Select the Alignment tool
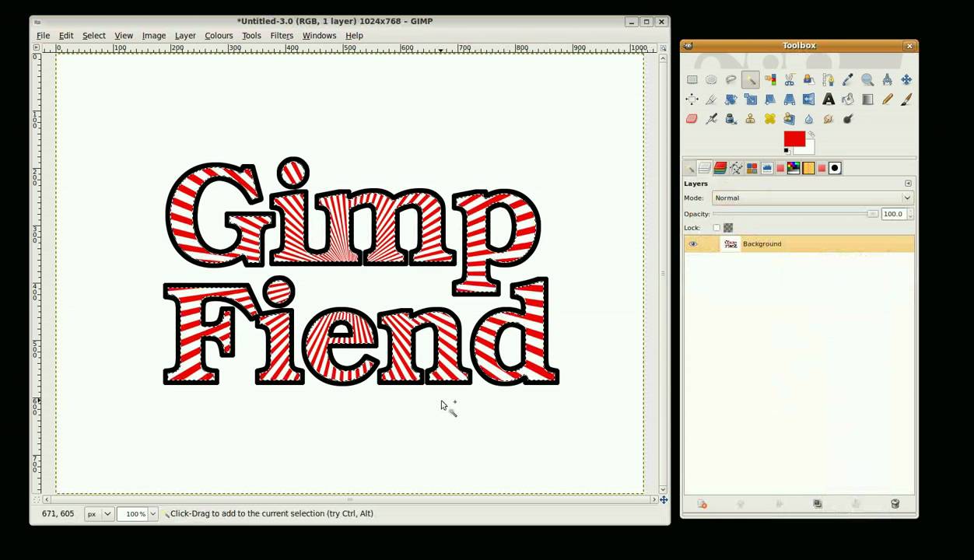 pyautogui.click(x=692, y=99)
